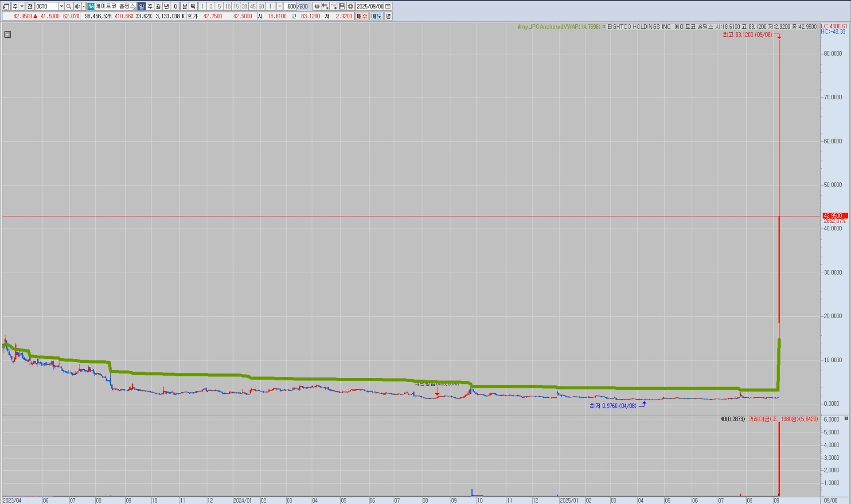Click the save chart floppy-disk icon
This screenshot has width=851, height=504.
tap(342, 6)
